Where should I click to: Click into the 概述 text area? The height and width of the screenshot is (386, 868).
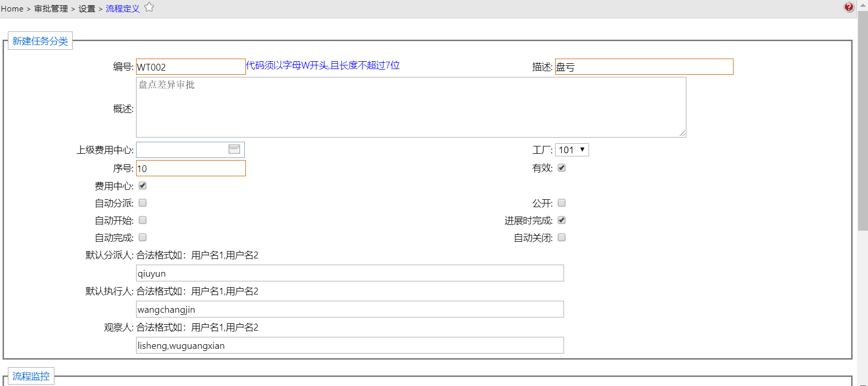coord(411,107)
